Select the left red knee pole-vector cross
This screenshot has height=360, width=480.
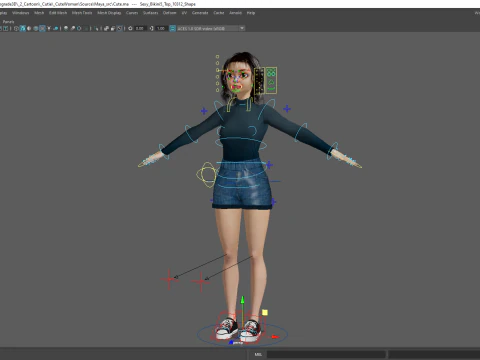(169, 279)
